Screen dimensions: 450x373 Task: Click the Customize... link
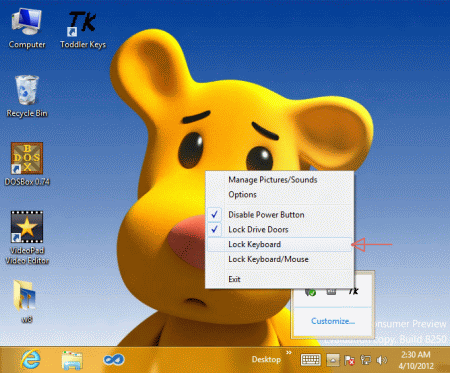tap(333, 321)
